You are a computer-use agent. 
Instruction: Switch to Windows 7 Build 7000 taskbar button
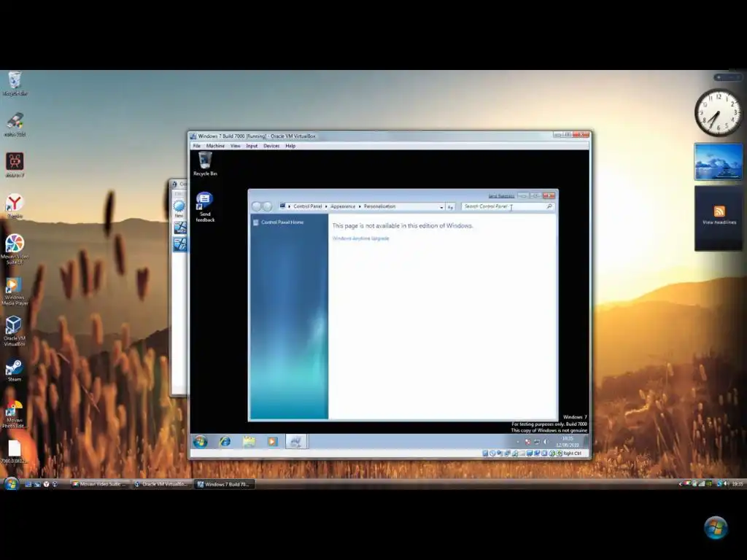click(224, 484)
